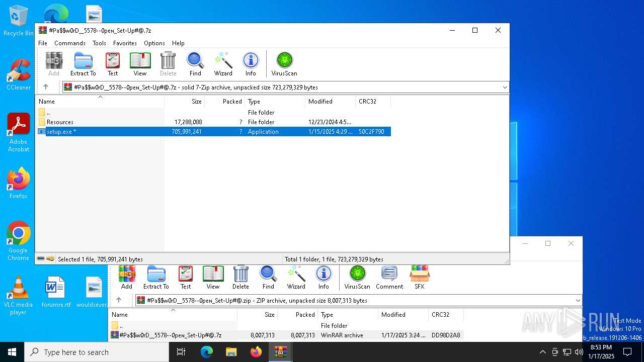The image size is (644, 362).
Task: Launch the Google Chrome desktop shortcut
Action: (19, 241)
